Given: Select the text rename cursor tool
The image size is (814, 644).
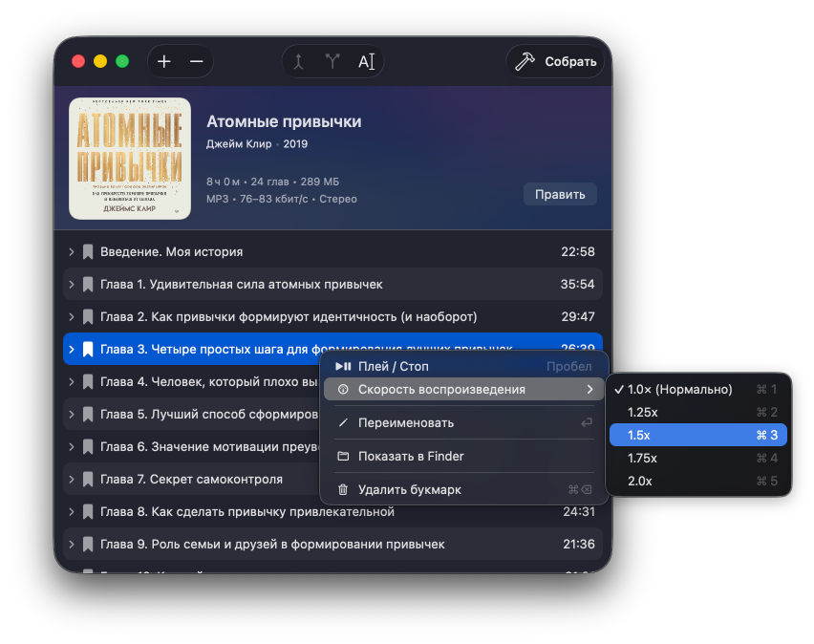Looking at the screenshot, I should (366, 61).
